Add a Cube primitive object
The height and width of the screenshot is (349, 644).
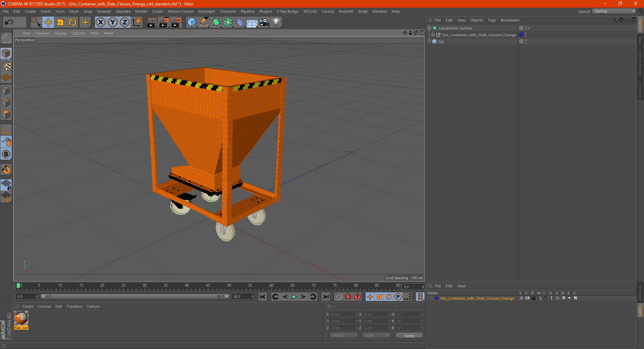click(192, 22)
